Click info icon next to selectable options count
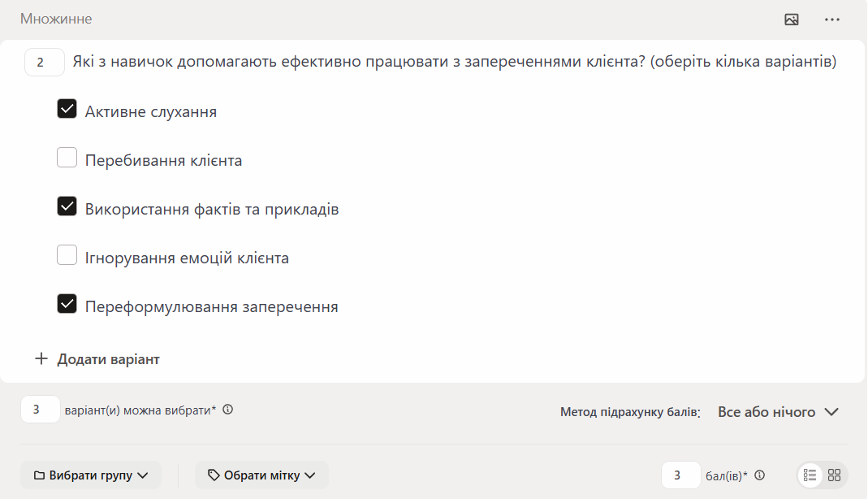 [x=228, y=410]
